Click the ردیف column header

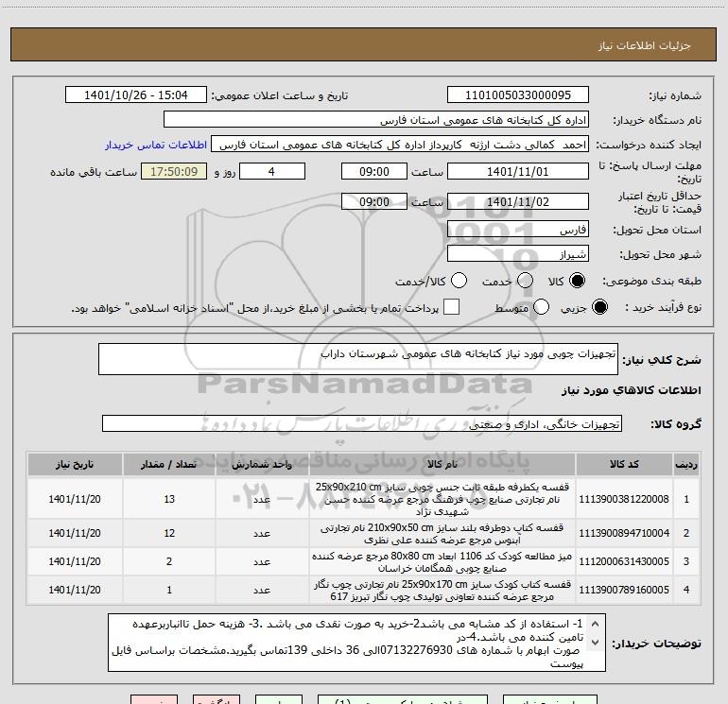pyautogui.click(x=686, y=464)
